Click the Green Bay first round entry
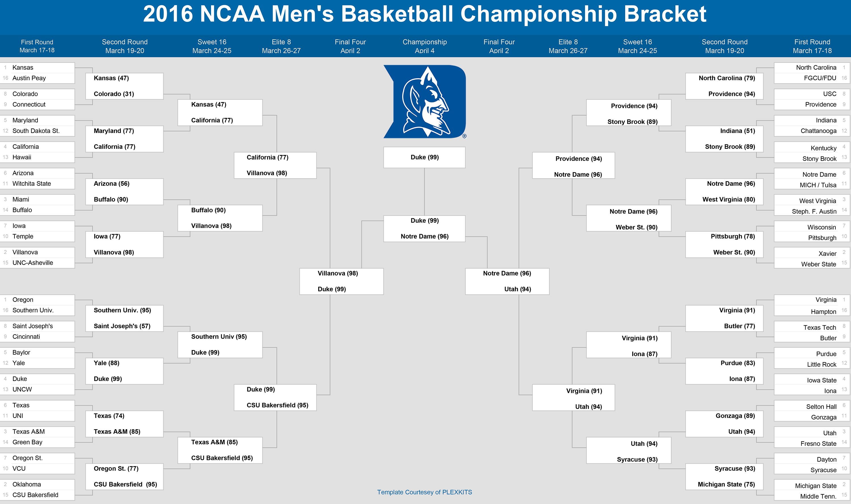This screenshot has width=851, height=504. coord(27,442)
